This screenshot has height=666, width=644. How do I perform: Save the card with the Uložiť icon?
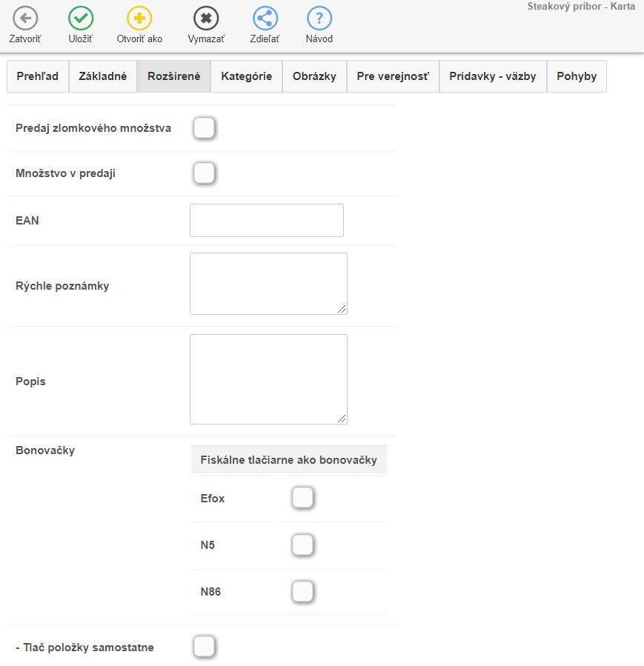[81, 19]
